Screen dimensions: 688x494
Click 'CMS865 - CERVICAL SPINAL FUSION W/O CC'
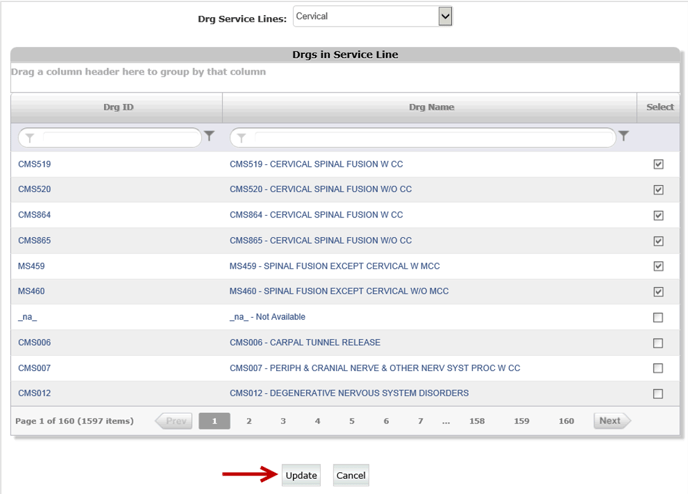(321, 240)
